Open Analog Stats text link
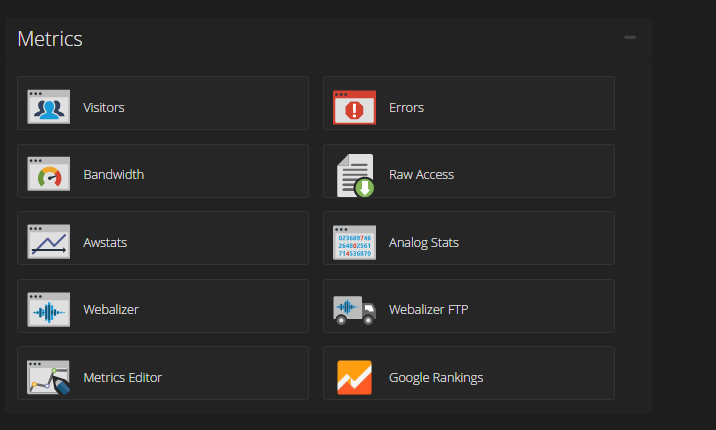This screenshot has width=716, height=430. tap(424, 242)
